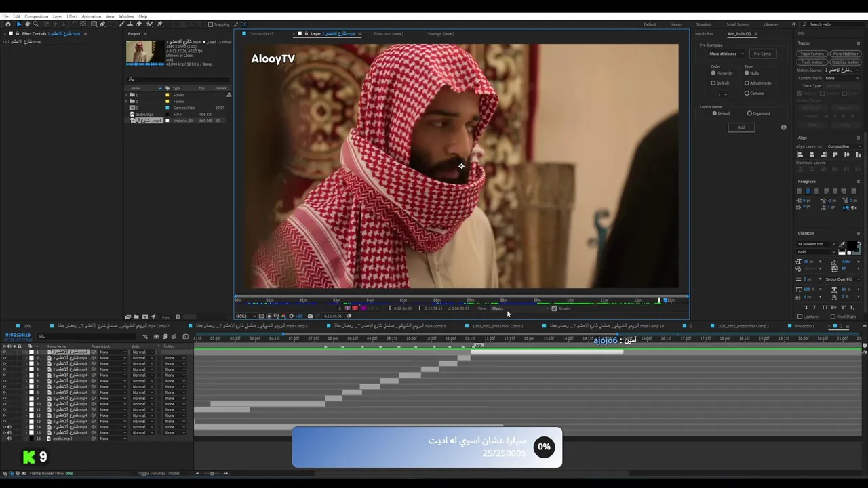Open the viewer View Masks dropdown
This screenshot has height=488, width=868.
coord(519,308)
